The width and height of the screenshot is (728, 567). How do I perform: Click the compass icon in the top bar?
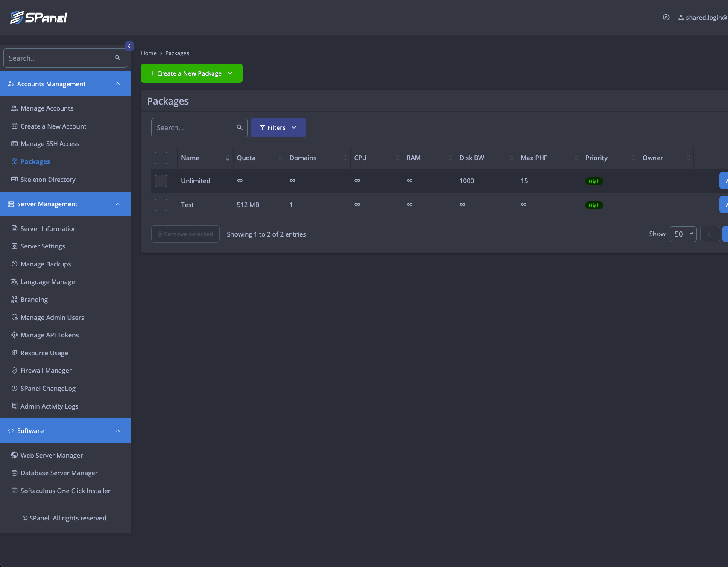point(666,18)
